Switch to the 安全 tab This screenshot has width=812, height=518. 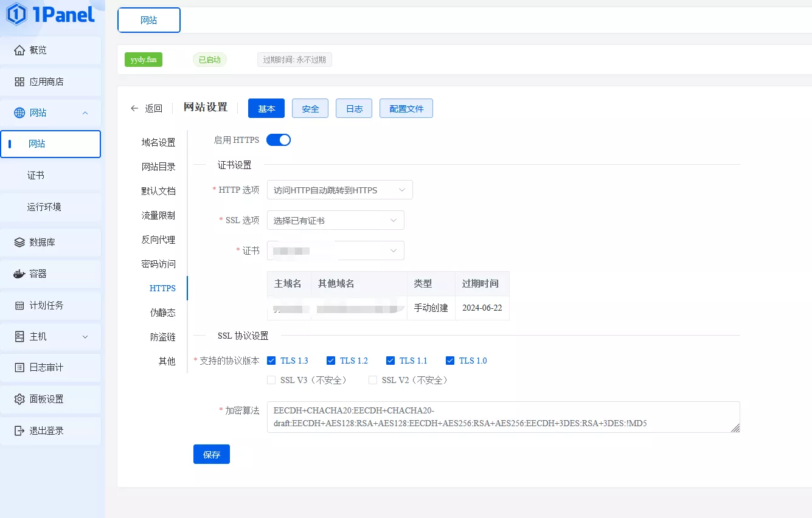point(310,108)
